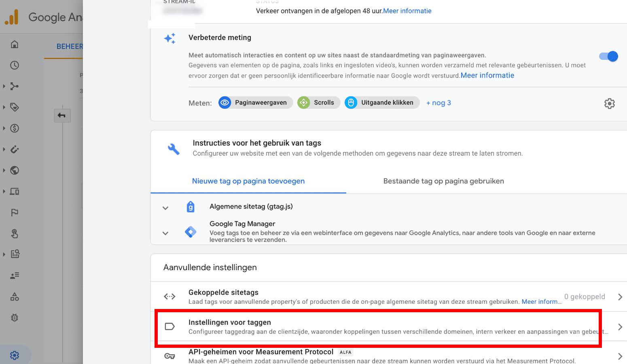Select the Acquisition branching-arrows sidebar icon
This screenshot has height=364, width=627.
tap(15, 86)
